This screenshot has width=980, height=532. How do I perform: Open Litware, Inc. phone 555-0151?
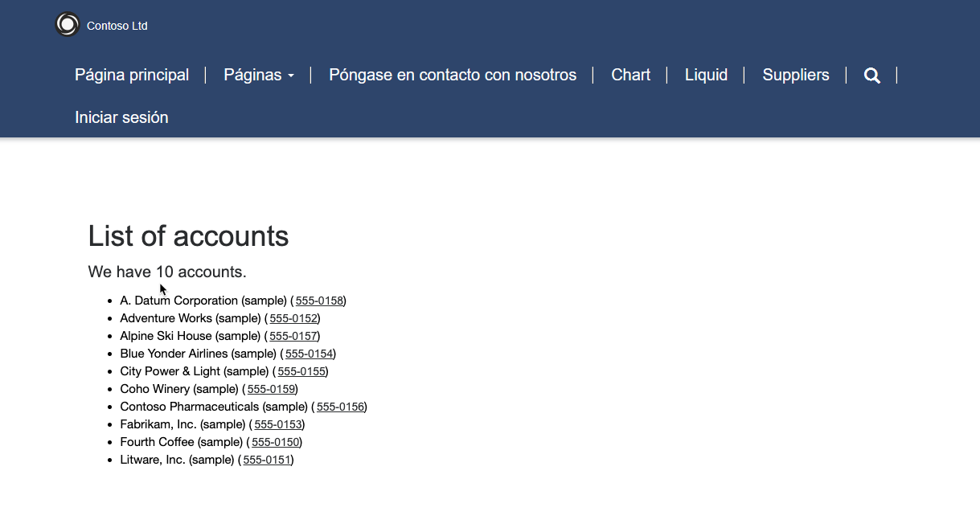coord(268,460)
